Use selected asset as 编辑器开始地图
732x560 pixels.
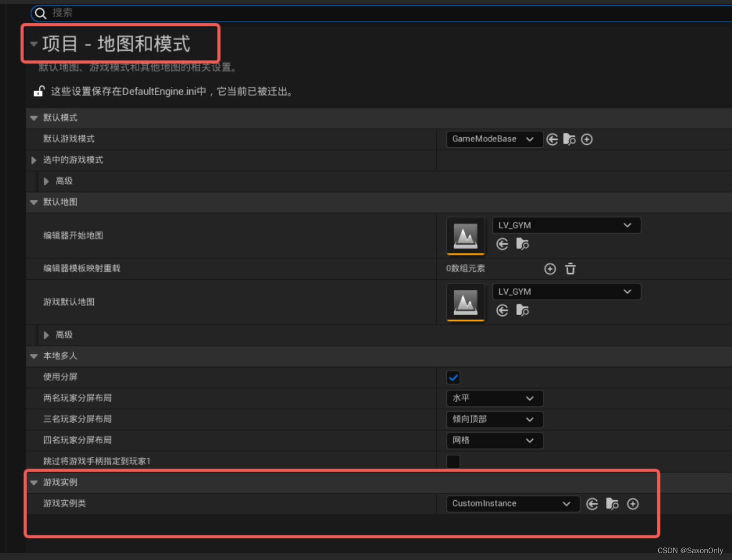pyautogui.click(x=502, y=244)
